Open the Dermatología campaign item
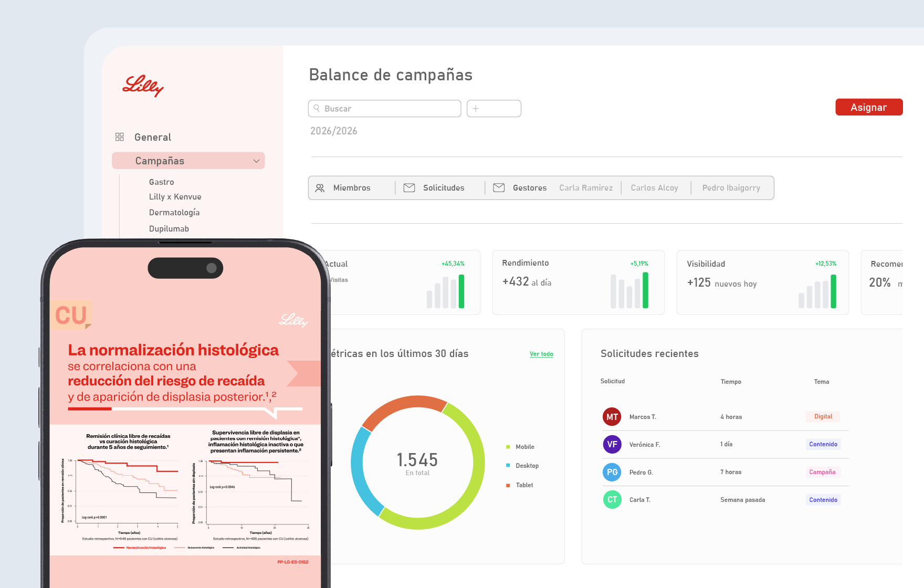Viewport: 924px width, 588px height. point(174,213)
